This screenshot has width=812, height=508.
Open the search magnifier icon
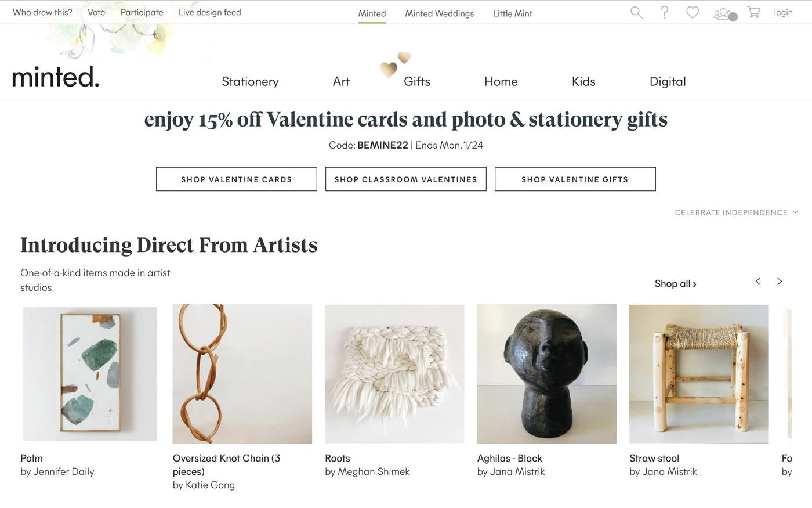636,12
